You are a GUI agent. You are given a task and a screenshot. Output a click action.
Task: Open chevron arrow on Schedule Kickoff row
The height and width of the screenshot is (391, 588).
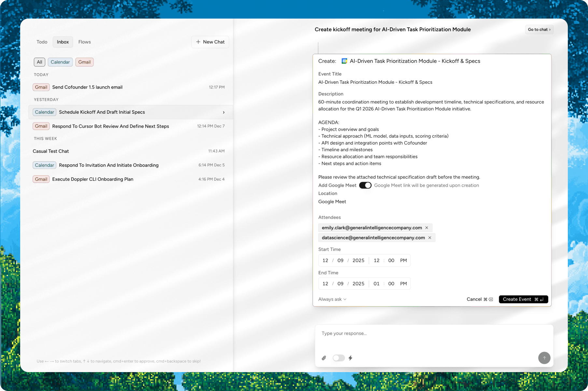coord(224,112)
